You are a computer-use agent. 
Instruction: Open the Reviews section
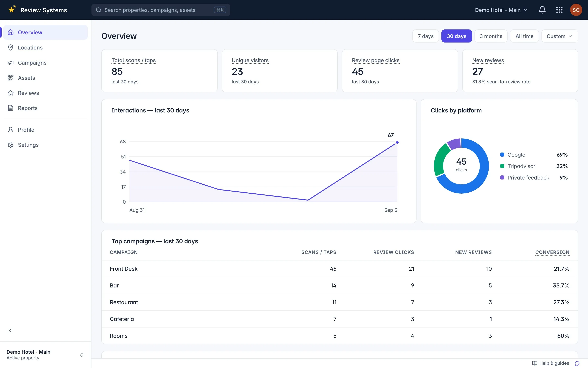(x=46, y=93)
